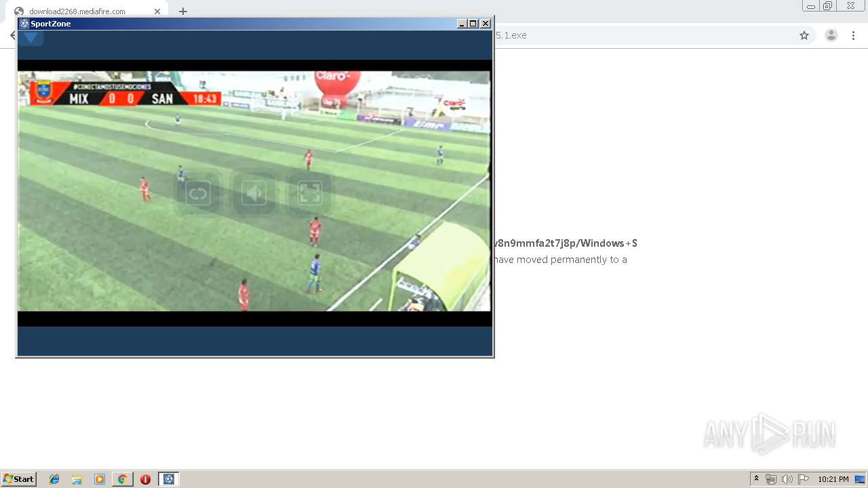This screenshot has height=488, width=868.
Task: Click the bold URL text ending Windows+S
Action: (566, 243)
